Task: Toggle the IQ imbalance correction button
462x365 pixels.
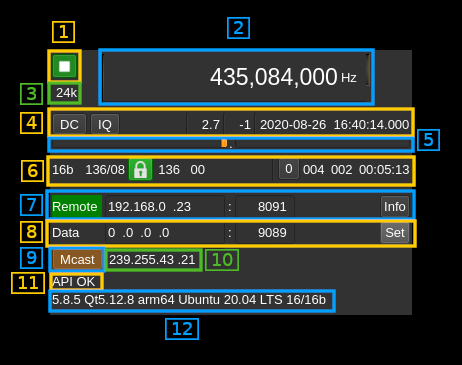Action: (x=105, y=124)
